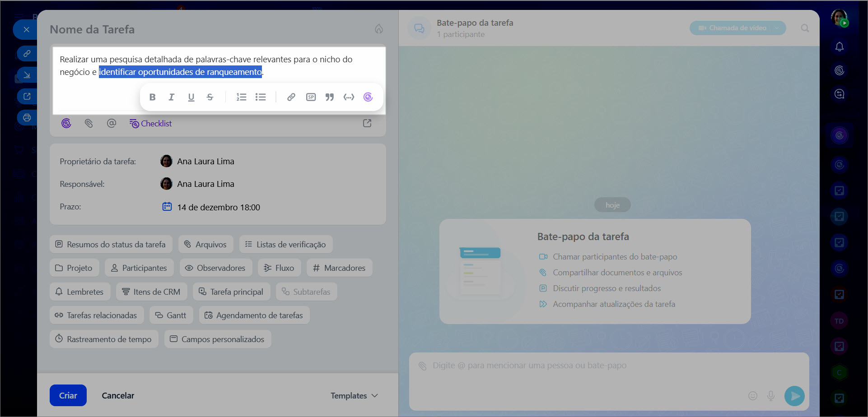Insert a bulleted list
The height and width of the screenshot is (417, 868).
click(x=261, y=97)
